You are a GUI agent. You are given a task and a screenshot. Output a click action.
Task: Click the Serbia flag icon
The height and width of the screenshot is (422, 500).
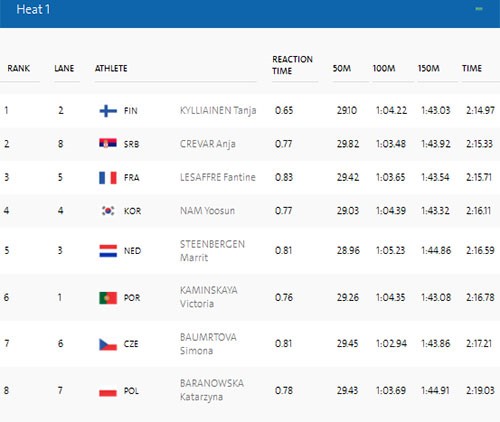[108, 144]
